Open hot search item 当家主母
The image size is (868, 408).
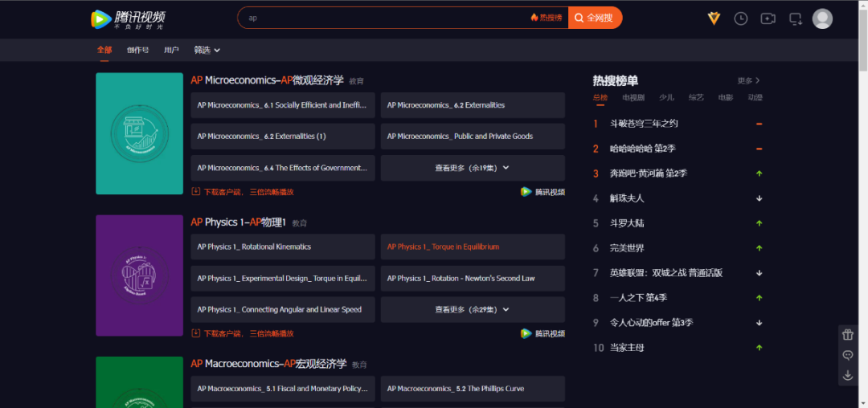627,348
